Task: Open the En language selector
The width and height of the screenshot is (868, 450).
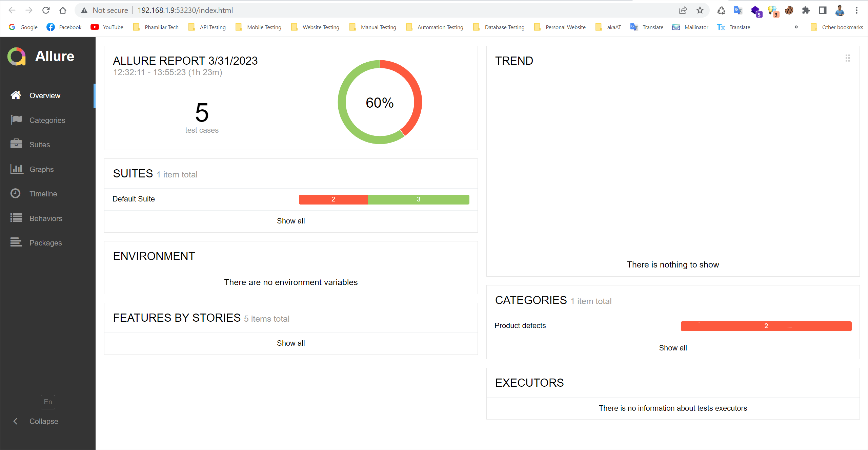Action: point(48,402)
